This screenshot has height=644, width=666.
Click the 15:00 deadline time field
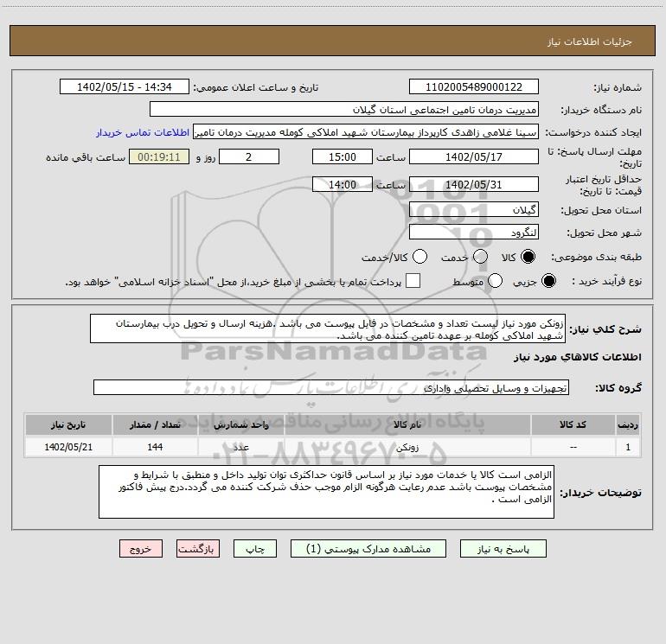click(343, 156)
